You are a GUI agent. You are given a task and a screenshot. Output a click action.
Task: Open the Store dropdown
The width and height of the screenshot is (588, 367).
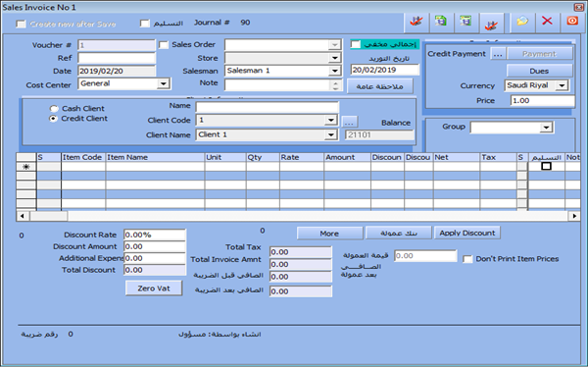(x=334, y=58)
